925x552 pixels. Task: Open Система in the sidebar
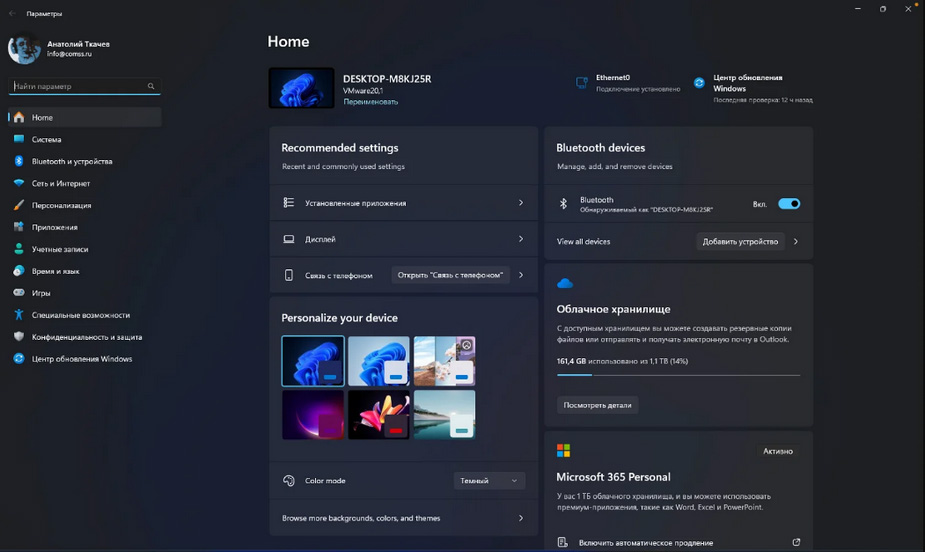(x=85, y=139)
